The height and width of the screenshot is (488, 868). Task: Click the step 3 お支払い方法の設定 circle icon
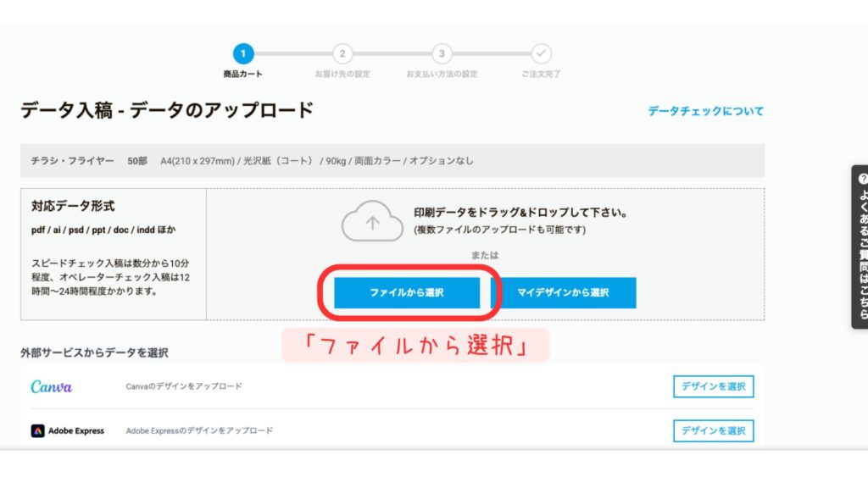(x=441, y=53)
